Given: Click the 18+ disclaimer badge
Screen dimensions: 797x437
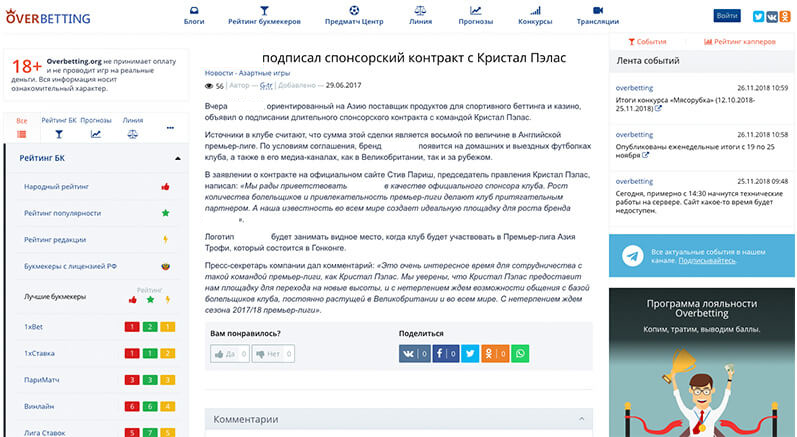Looking at the screenshot, I should (x=26, y=67).
